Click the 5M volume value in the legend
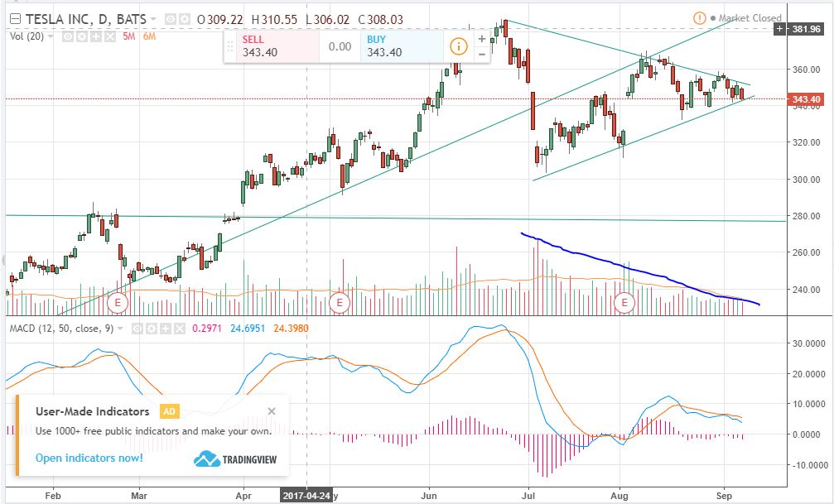834x504 pixels. coord(128,36)
